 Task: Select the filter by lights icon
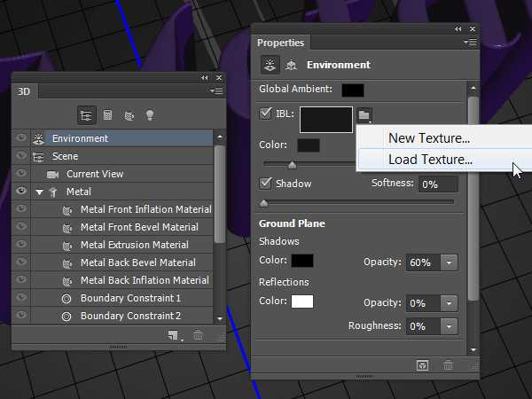tap(150, 115)
